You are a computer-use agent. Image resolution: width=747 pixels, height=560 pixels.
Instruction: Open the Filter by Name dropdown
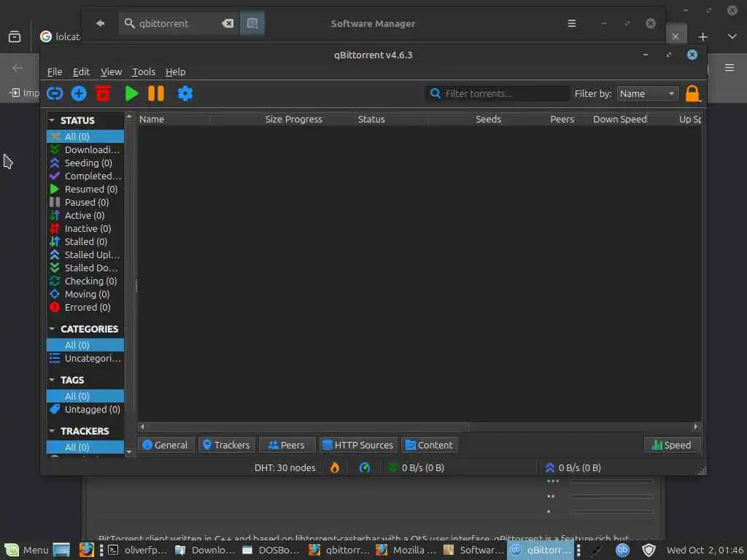pyautogui.click(x=648, y=94)
